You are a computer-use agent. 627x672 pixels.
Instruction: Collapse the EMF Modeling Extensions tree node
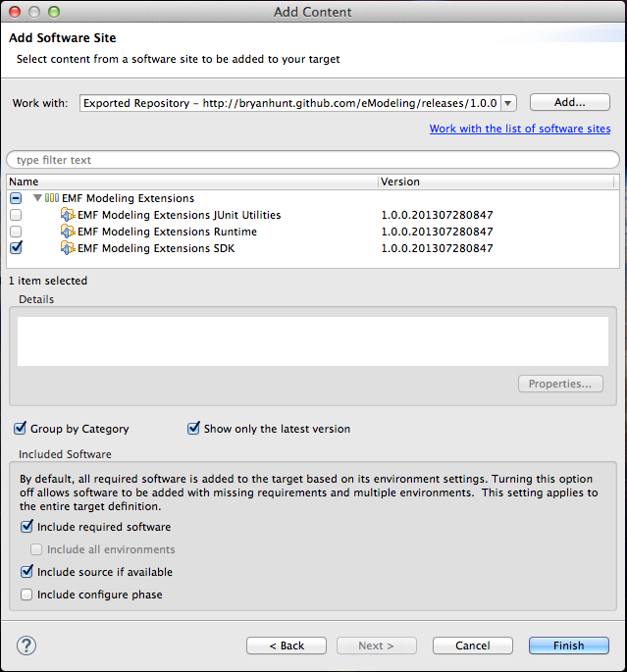37,198
